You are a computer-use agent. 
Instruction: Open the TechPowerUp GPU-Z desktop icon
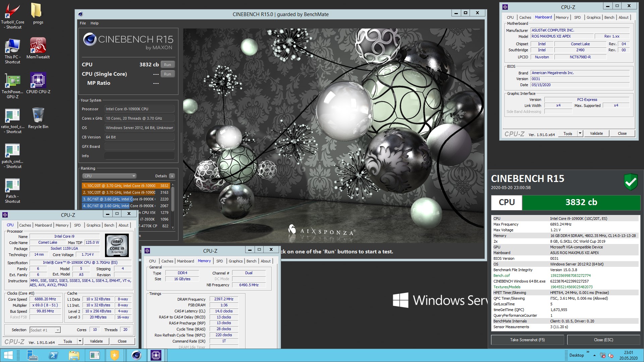pos(12,86)
